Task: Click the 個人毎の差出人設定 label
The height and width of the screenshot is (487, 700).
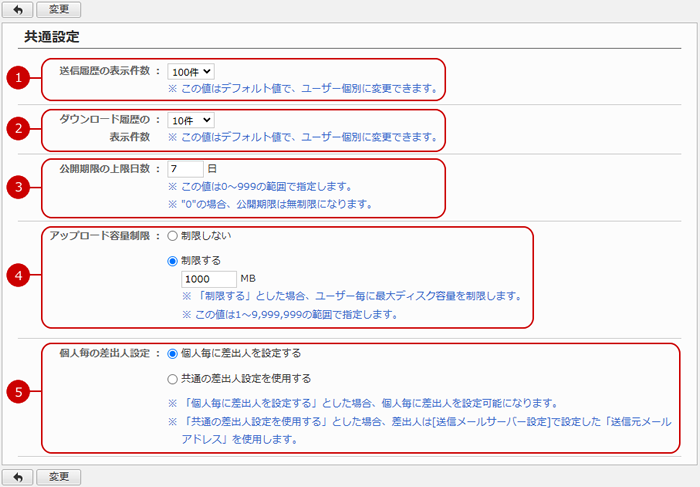Action: [x=105, y=353]
